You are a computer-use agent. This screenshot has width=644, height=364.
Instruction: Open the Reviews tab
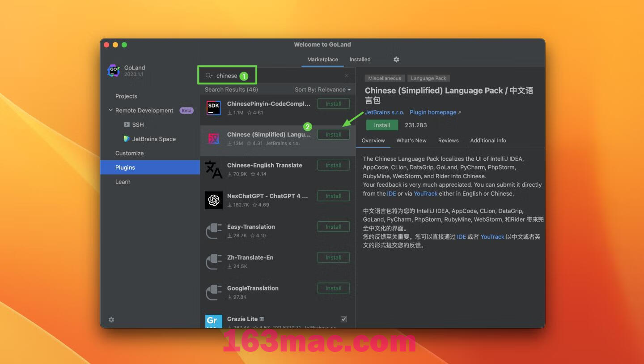pyautogui.click(x=449, y=141)
